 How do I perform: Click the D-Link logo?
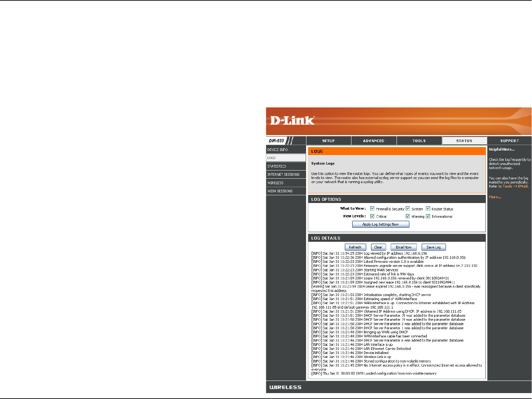tap(292, 120)
